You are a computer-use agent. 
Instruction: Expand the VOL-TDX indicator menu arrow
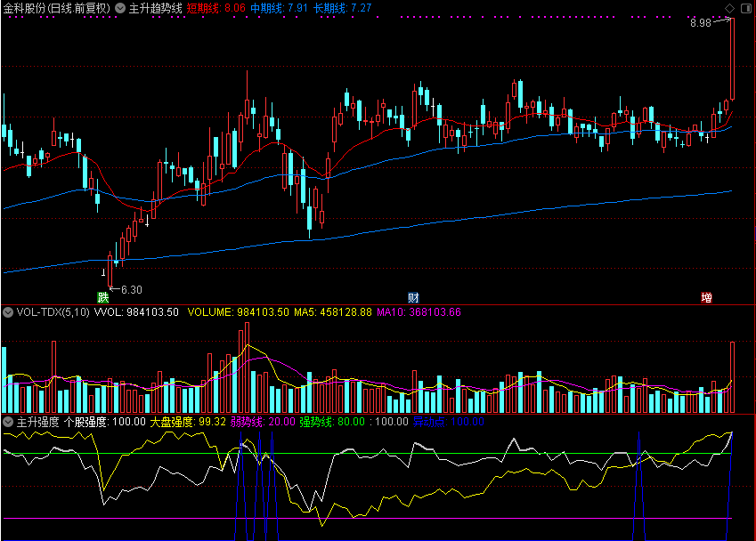(x=8, y=312)
